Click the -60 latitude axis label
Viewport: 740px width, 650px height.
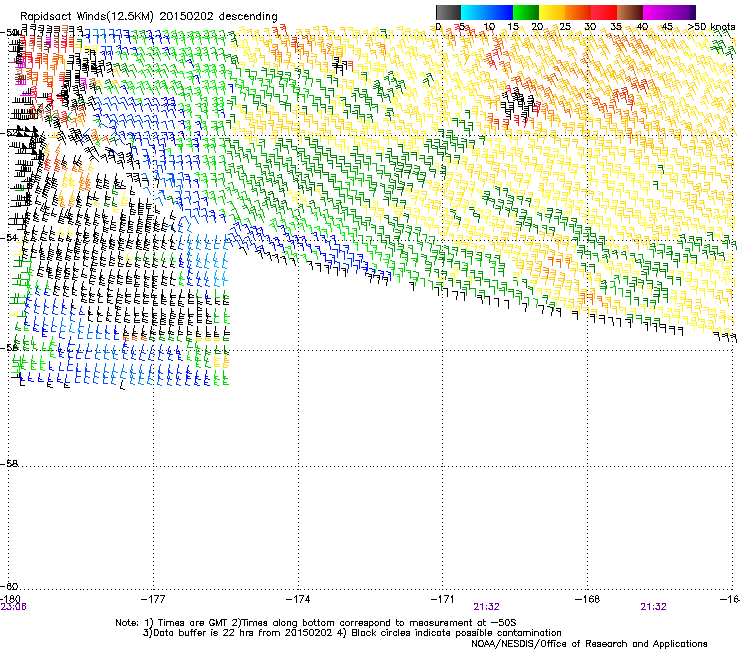(9, 586)
